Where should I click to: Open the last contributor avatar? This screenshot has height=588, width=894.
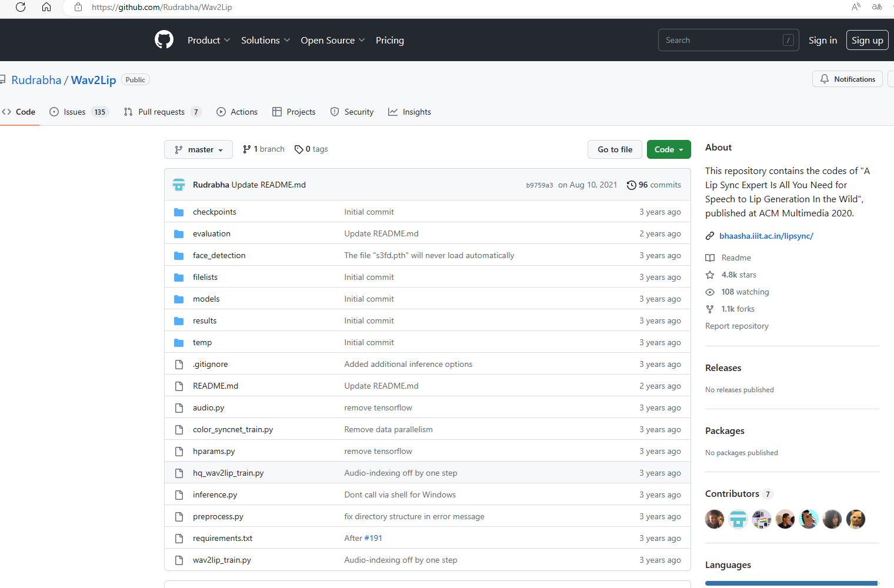[856, 519]
